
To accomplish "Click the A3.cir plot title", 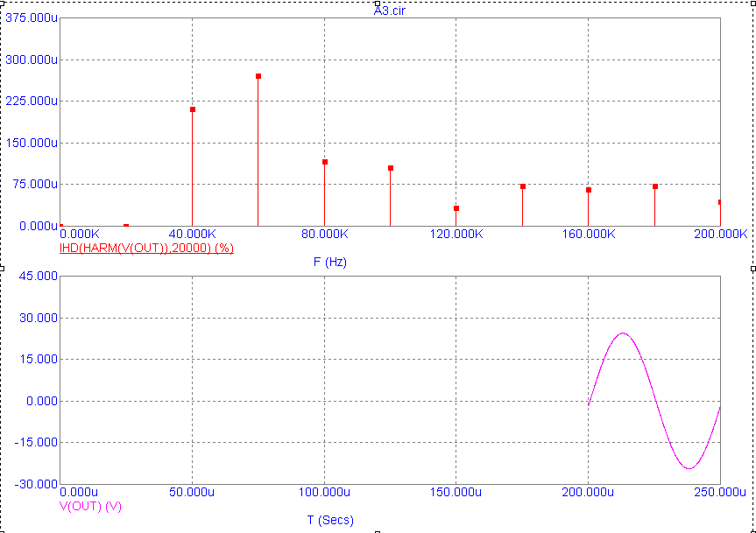I will pos(390,11).
